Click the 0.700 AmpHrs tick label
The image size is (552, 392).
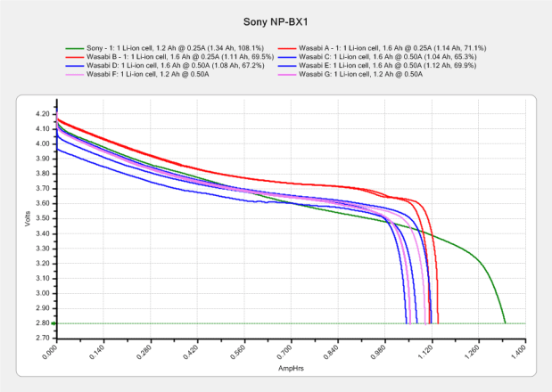(x=284, y=352)
